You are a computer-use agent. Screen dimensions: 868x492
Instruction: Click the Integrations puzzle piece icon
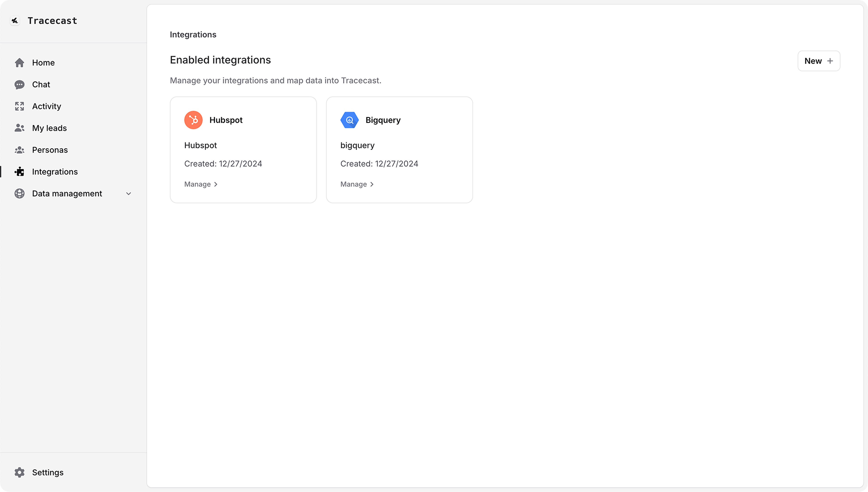click(x=20, y=172)
